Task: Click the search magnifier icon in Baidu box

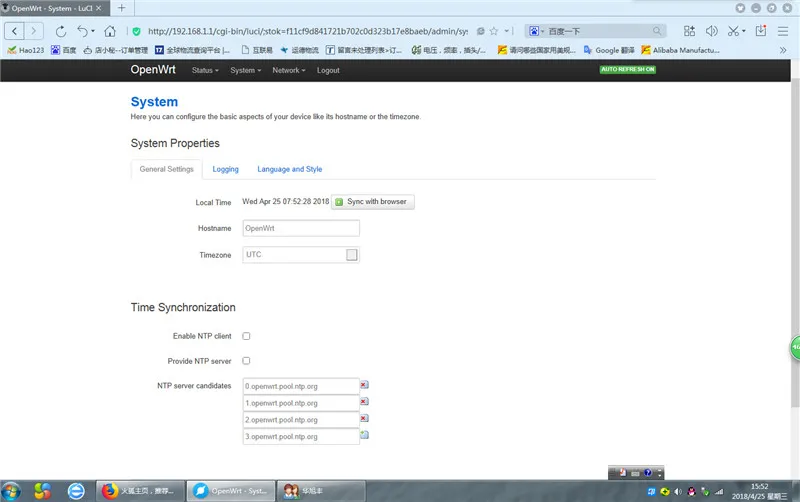Action: 657,31
